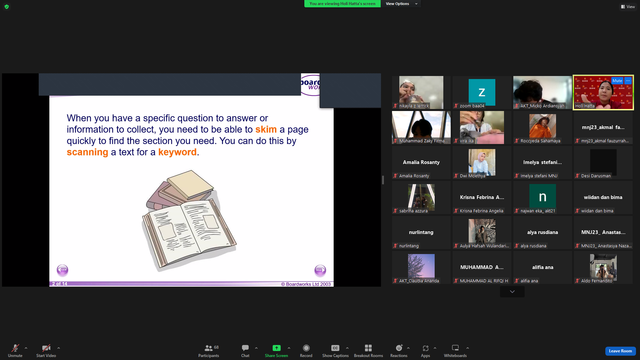Click the orange word 'skim' on slide

[266, 129]
